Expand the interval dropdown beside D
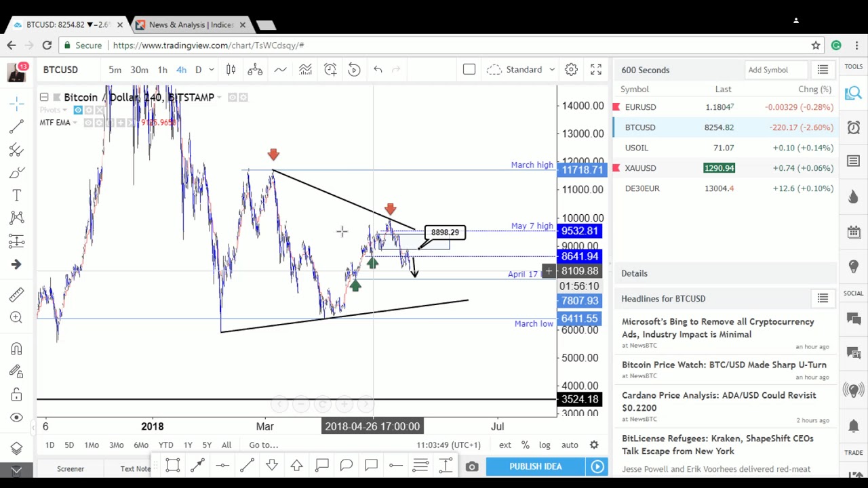 212,70
